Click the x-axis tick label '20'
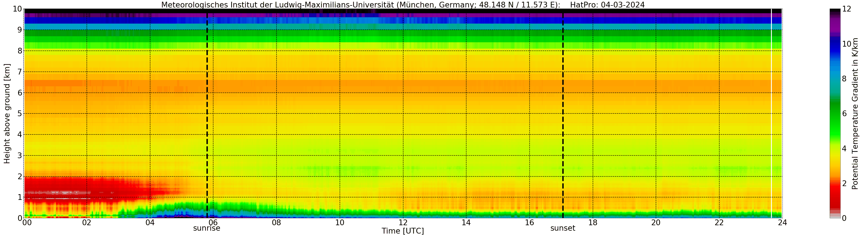Screen dimensions: 868x237 pos(656,223)
